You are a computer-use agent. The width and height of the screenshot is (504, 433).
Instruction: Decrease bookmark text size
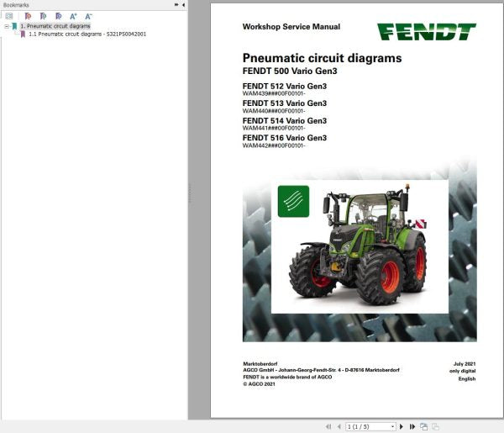88,15
